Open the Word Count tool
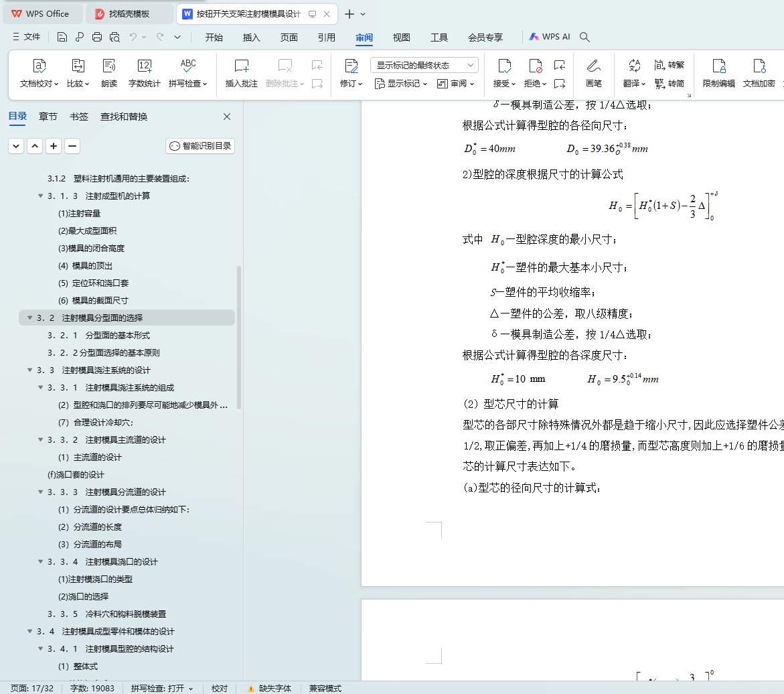Viewport: 784px width, 694px height. (x=144, y=74)
